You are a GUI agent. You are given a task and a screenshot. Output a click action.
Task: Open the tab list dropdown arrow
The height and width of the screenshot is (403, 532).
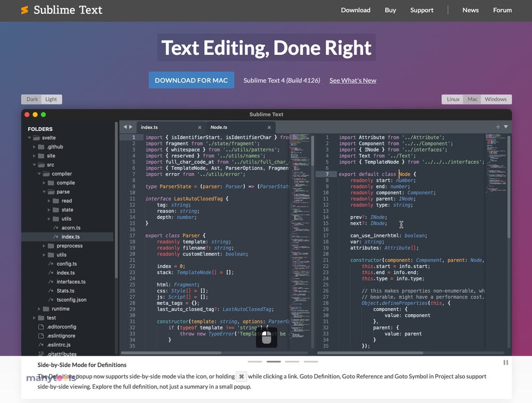(505, 127)
